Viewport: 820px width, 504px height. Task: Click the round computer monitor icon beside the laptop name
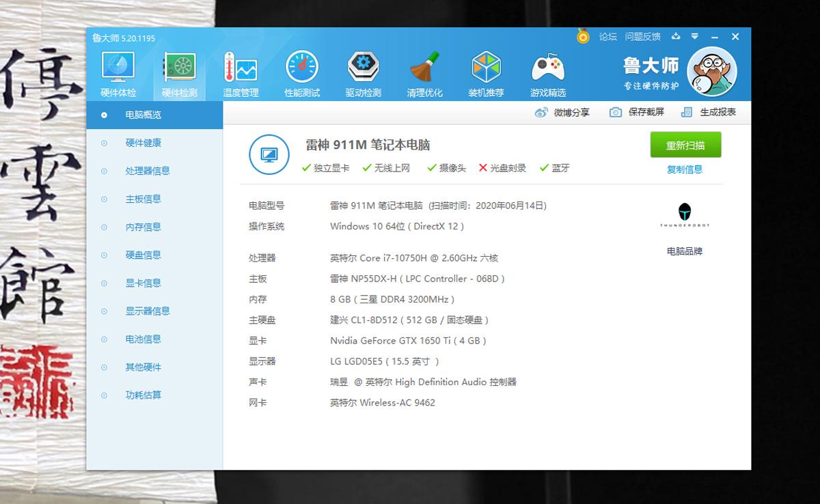coord(269,155)
